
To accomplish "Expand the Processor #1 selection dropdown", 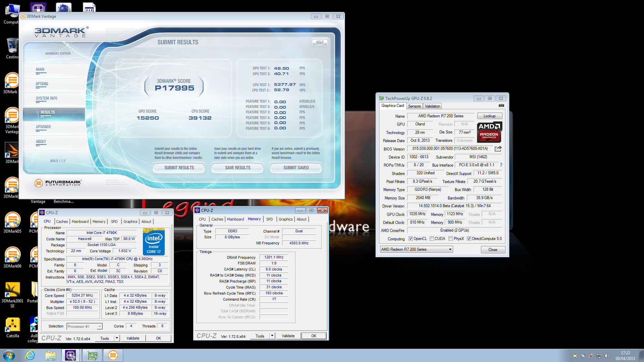I will pos(100,326).
